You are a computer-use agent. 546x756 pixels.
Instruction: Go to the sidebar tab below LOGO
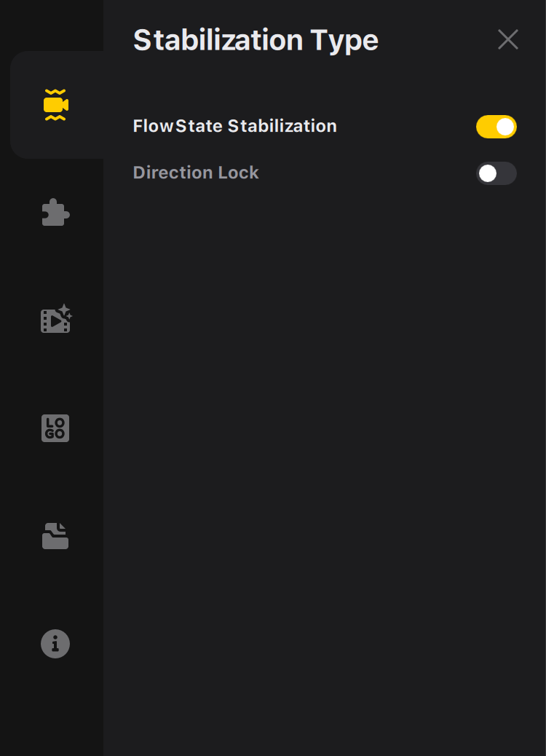(55, 535)
